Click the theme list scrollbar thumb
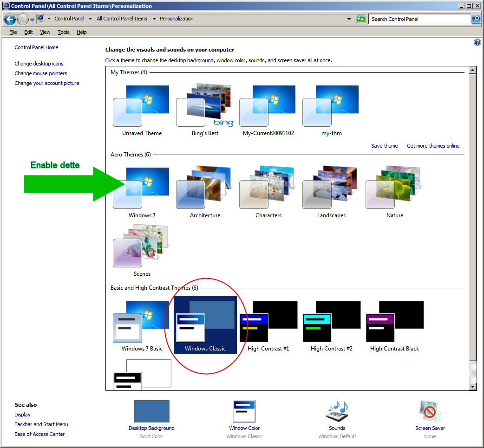Screen dimensions: 484x448 [x=472, y=217]
